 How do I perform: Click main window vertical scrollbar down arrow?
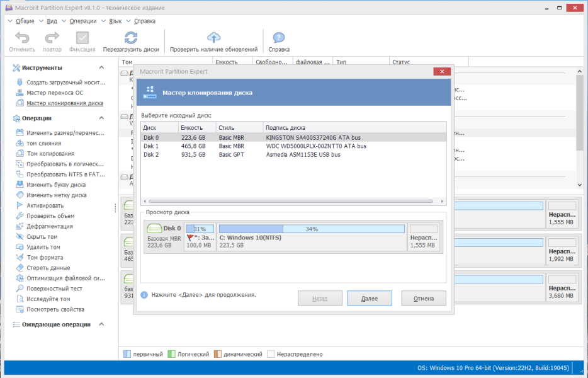click(580, 185)
